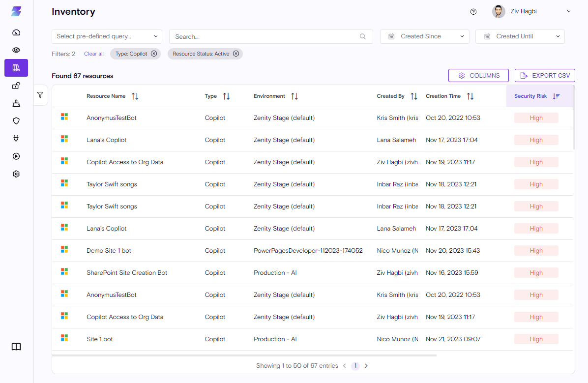Click the Inventory page heading
Image resolution: width=588 pixels, height=383 pixels.
tap(74, 12)
